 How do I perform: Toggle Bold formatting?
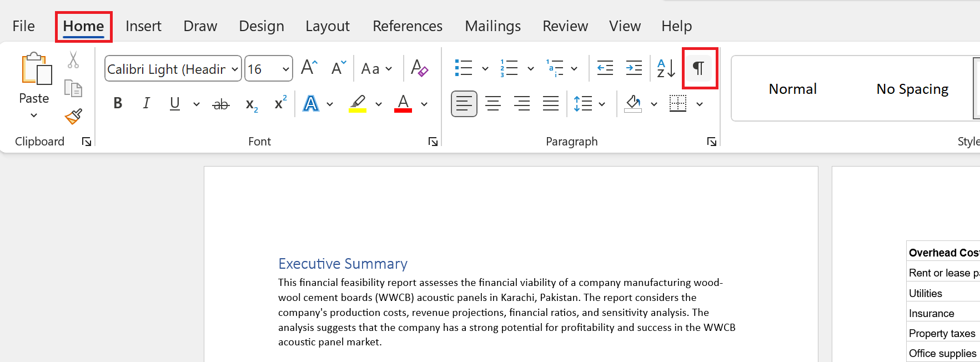click(x=118, y=103)
